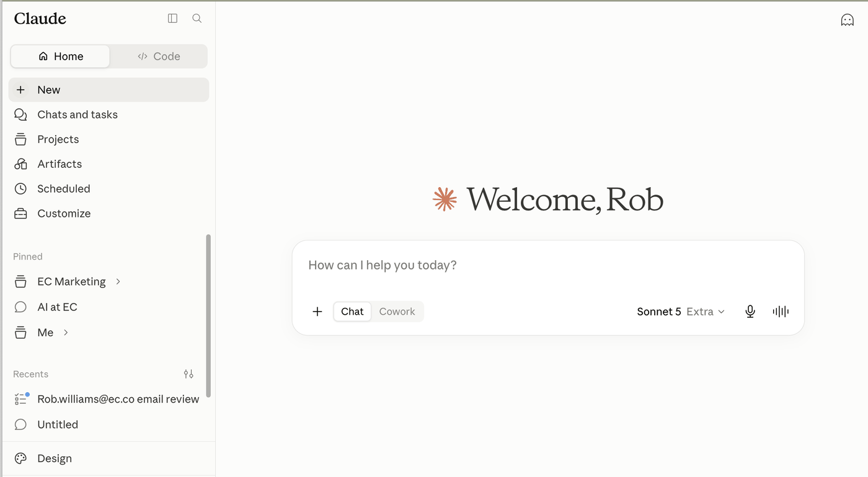Switch composer mode to Chat
The image size is (868, 477).
(352, 312)
